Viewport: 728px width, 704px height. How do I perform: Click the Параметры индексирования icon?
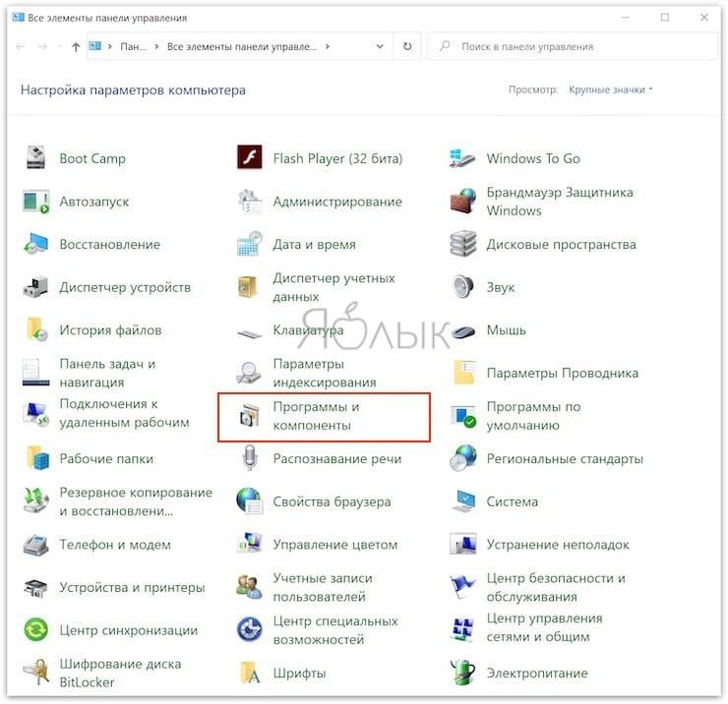tap(249, 373)
